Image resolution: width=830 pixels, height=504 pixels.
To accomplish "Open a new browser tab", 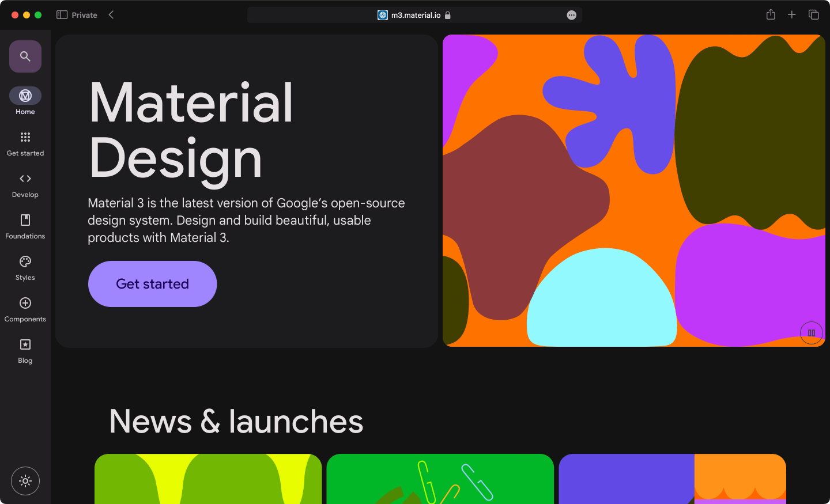I will click(x=792, y=15).
